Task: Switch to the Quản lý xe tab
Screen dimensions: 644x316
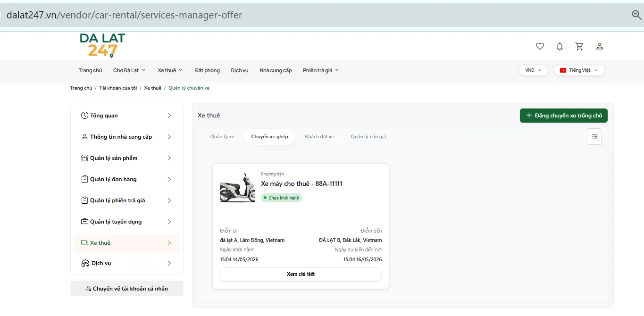Action: coord(222,137)
